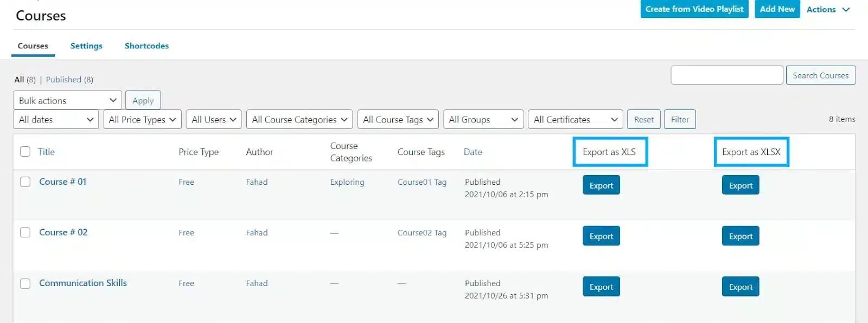Sort by the Title column header
This screenshot has width=868, height=323.
(x=46, y=152)
